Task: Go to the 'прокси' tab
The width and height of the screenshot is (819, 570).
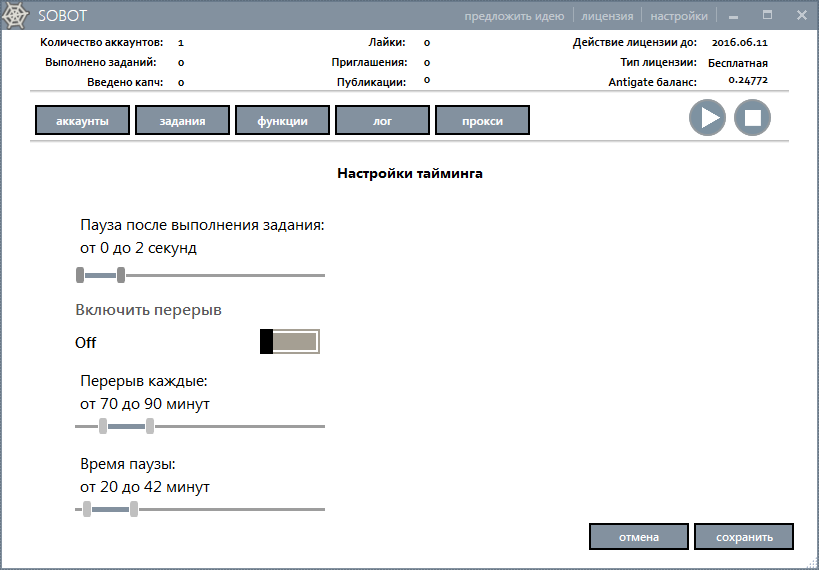Action: pos(482,121)
